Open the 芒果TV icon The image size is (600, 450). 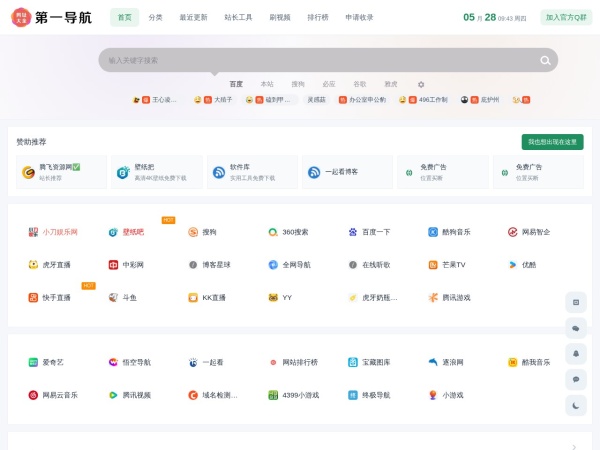pos(433,264)
